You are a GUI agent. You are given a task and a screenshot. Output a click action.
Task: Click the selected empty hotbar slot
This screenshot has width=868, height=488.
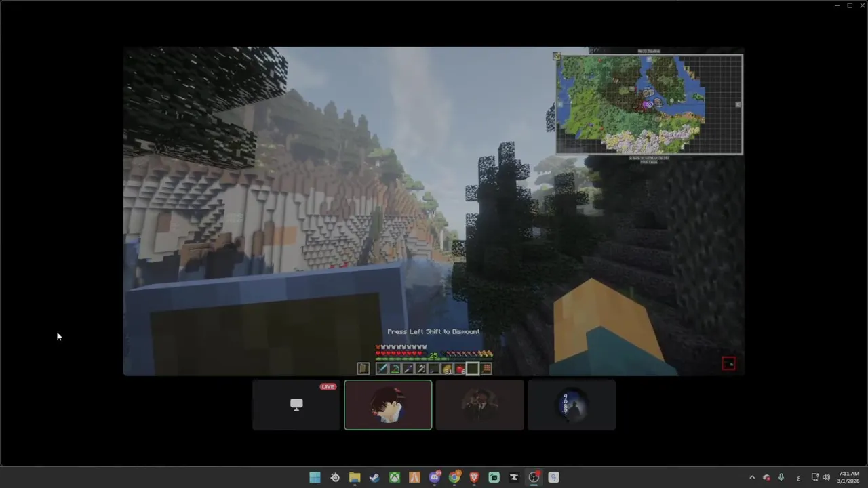[x=473, y=369]
